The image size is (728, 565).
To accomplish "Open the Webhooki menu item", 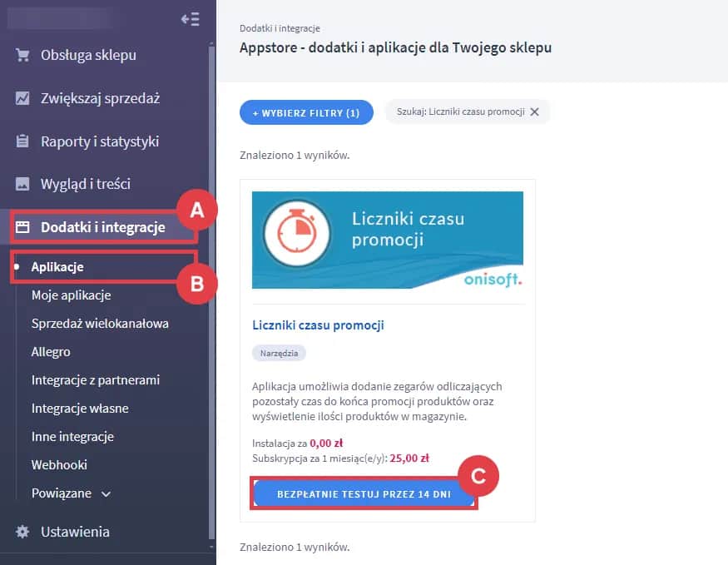I will point(59,464).
